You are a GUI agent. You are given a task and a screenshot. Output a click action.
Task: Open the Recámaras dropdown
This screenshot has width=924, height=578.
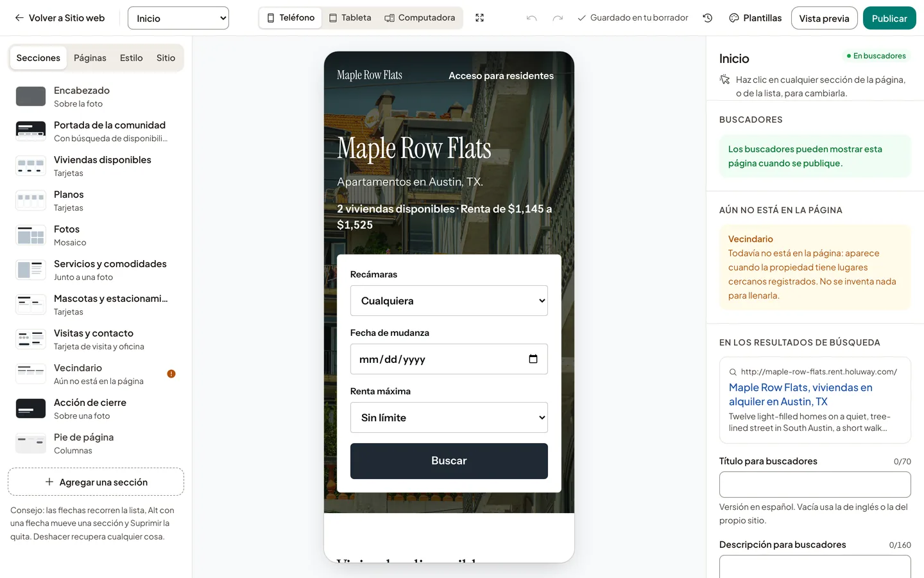pos(449,301)
